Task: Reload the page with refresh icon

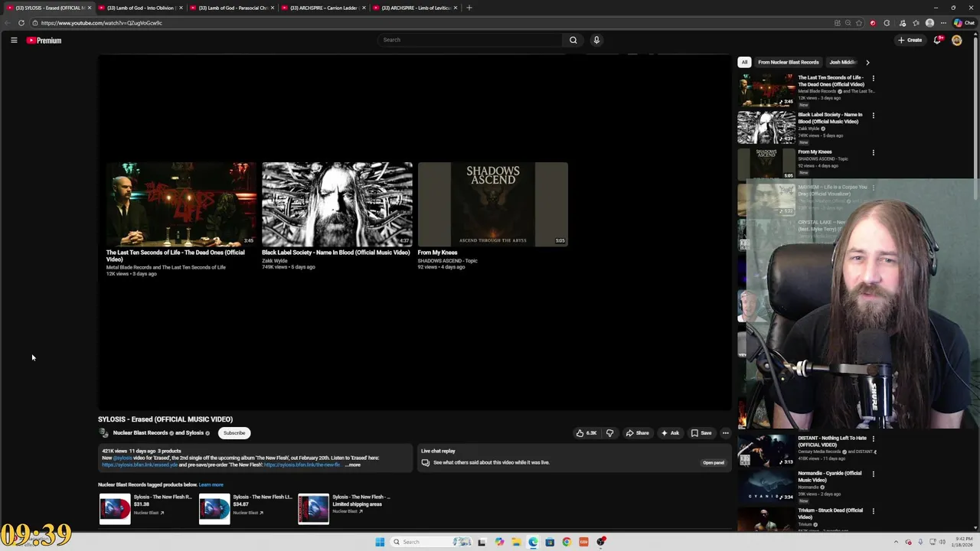Action: (21, 23)
